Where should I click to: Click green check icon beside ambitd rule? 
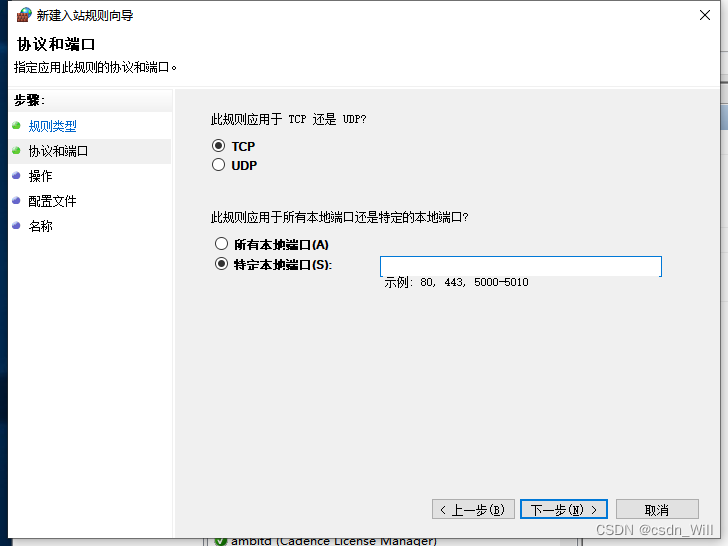(x=221, y=541)
